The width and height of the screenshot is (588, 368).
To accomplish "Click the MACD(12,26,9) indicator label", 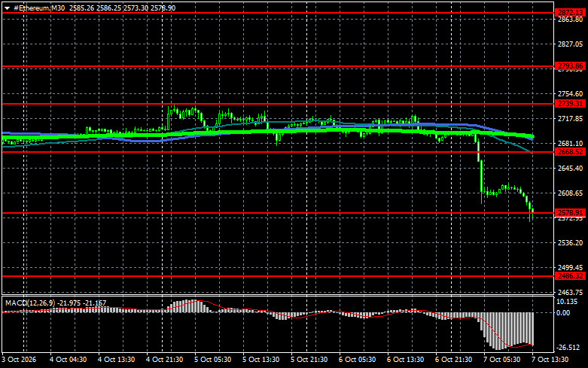I will tap(29, 303).
